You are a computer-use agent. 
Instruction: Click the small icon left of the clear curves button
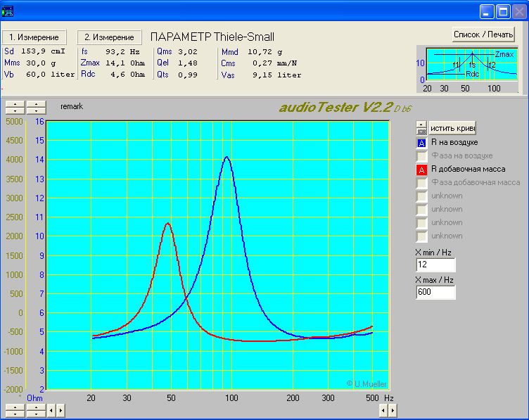pyautogui.click(x=421, y=127)
